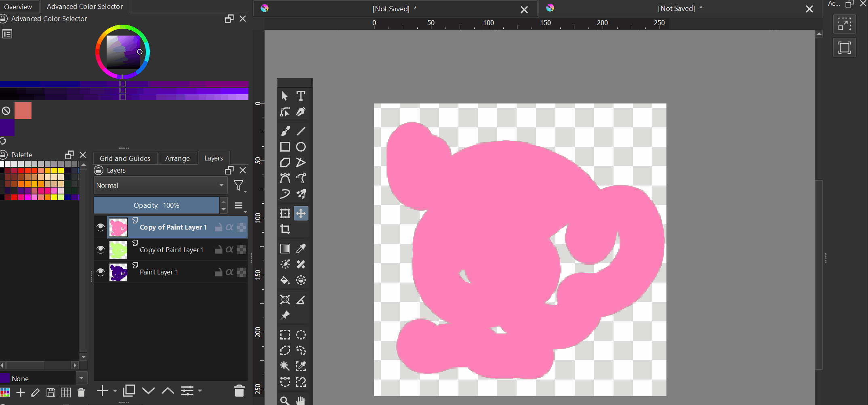Select the Polygon tool

point(285,162)
